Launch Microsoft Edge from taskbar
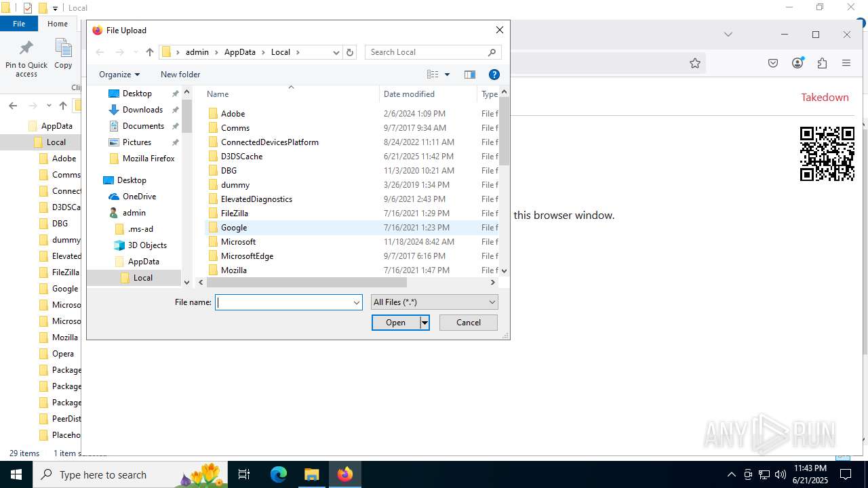Viewport: 868px width, 488px height. [279, 474]
